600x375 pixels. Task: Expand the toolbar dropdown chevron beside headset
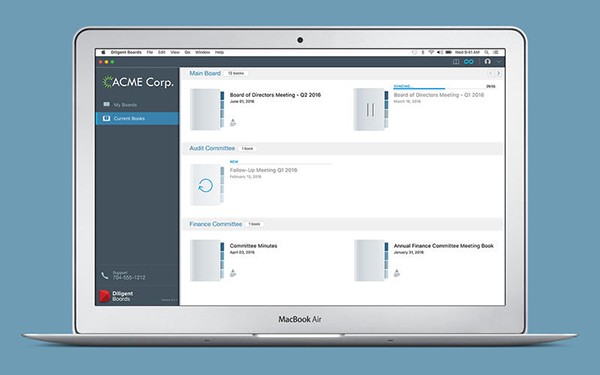[x=499, y=62]
